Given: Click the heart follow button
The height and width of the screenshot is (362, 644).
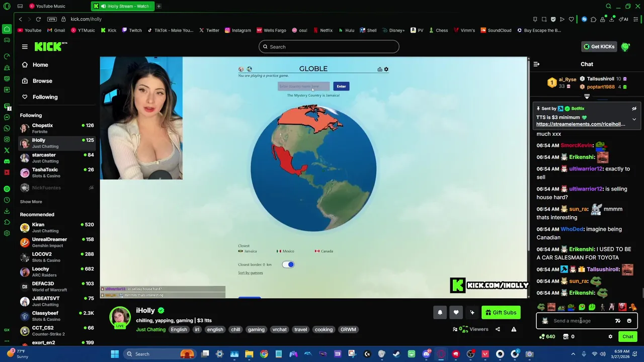Looking at the screenshot, I should coord(456,313).
